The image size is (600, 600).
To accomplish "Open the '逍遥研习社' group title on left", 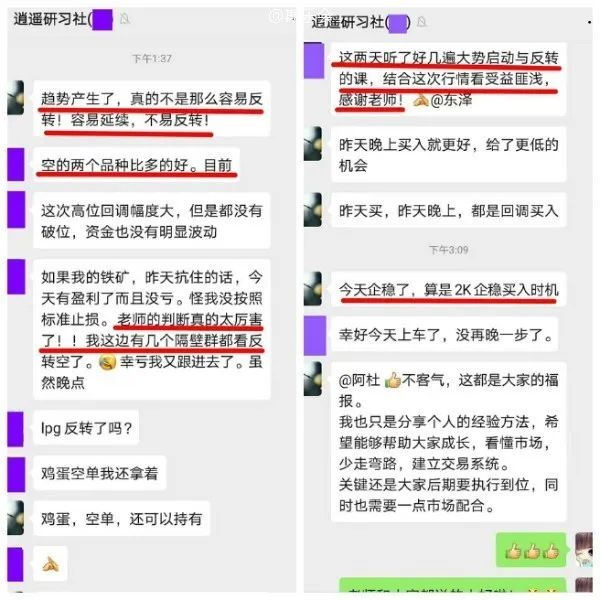I will 51,19.
